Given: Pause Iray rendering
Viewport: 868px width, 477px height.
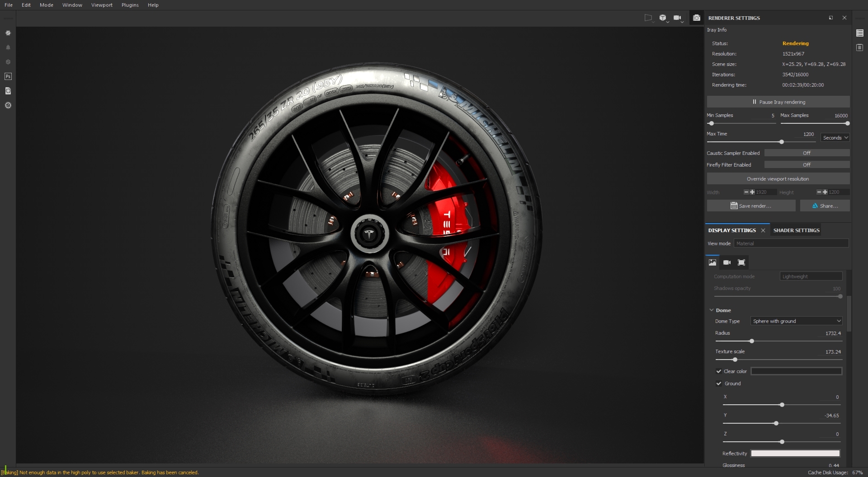Looking at the screenshot, I should tap(778, 102).
